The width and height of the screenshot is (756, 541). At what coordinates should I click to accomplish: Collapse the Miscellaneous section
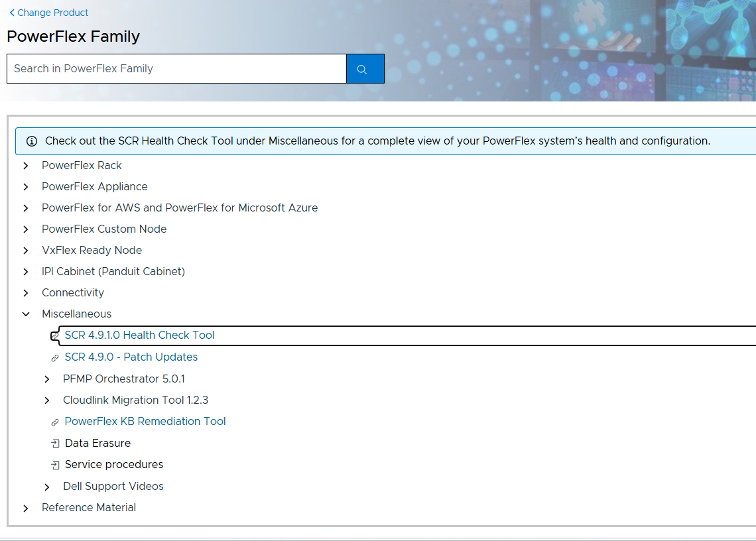tap(26, 314)
